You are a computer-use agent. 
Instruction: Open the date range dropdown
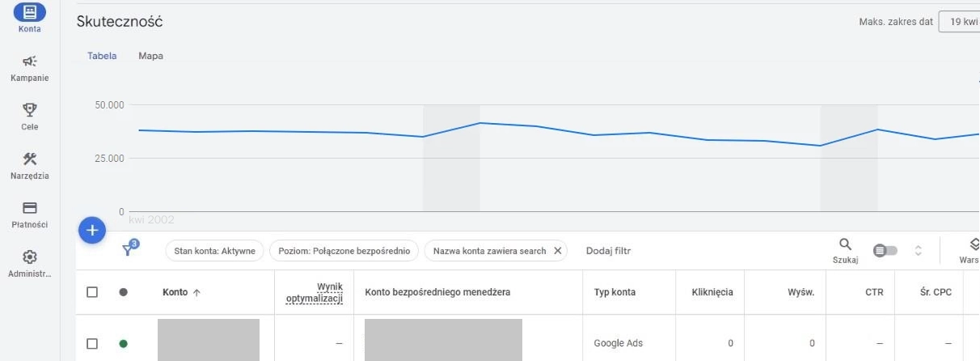coord(959,21)
